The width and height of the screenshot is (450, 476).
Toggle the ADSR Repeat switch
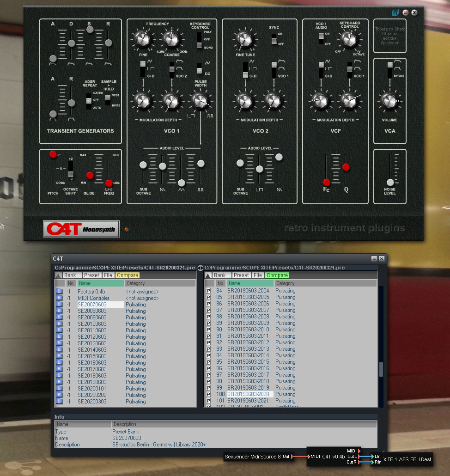click(x=89, y=101)
